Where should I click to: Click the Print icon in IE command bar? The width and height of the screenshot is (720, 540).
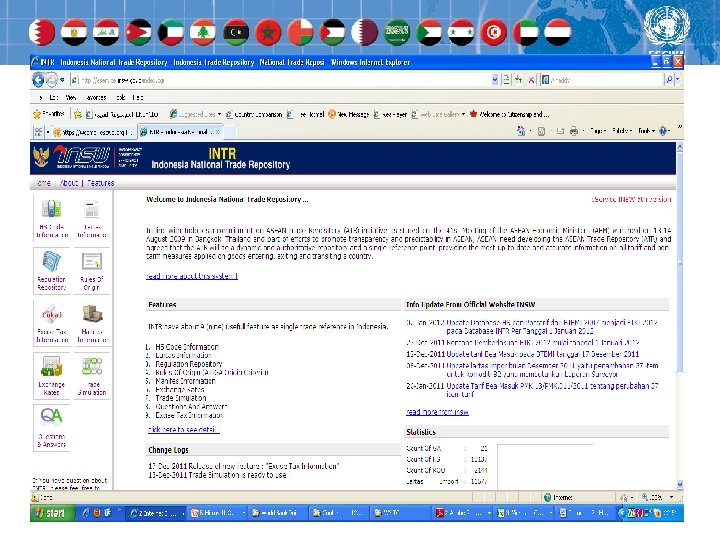(x=574, y=131)
